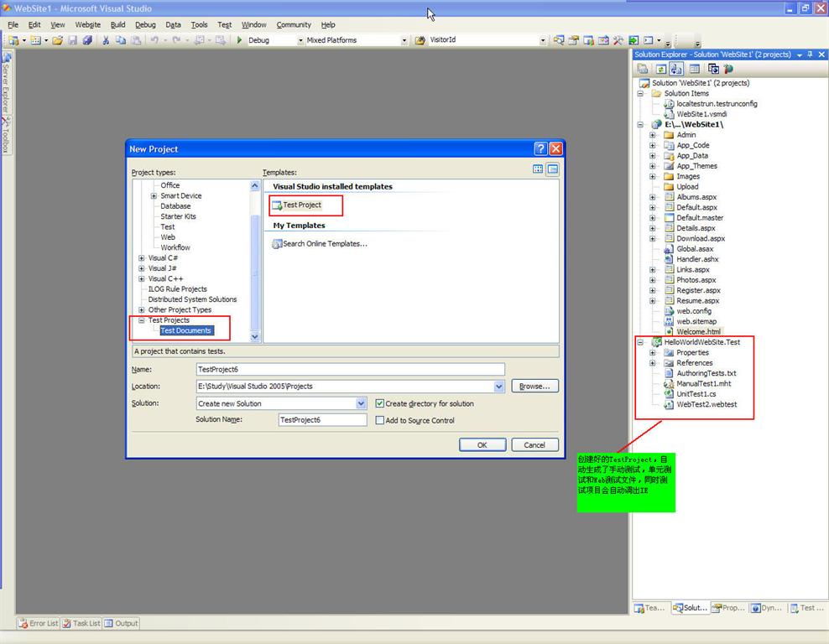829x644 pixels.
Task: Click project types scrollbar down arrow
Action: tap(255, 336)
